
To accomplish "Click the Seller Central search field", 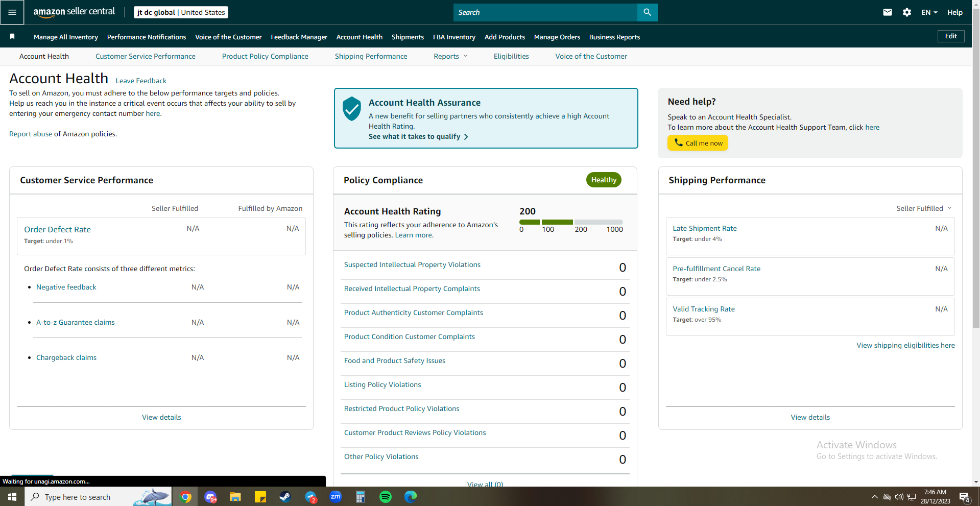I will [545, 12].
